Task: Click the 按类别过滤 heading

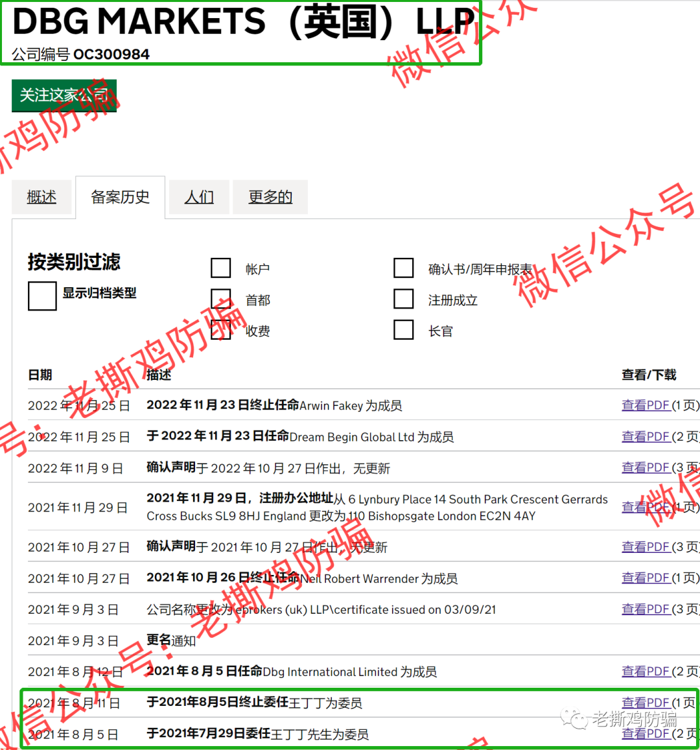Action: pos(74,262)
